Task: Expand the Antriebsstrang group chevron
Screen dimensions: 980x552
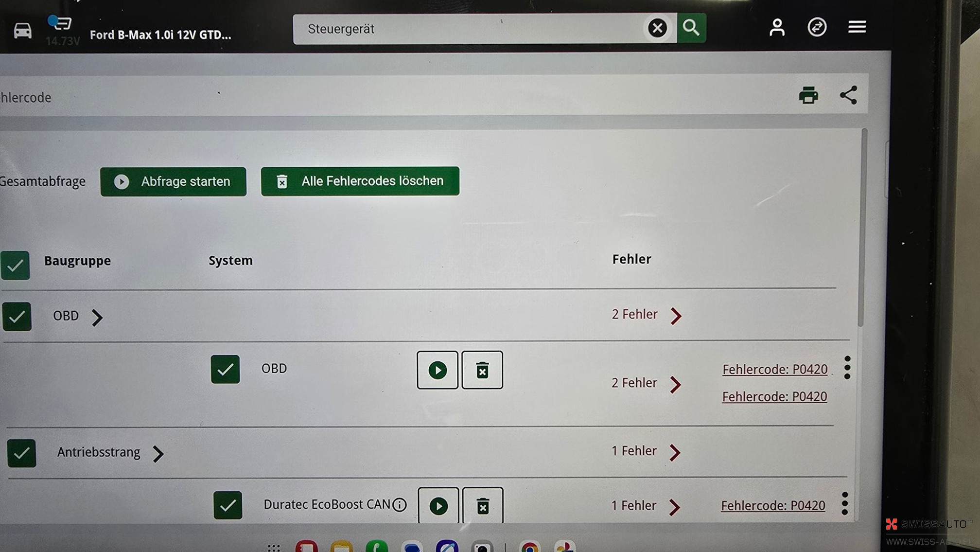Action: [158, 454]
